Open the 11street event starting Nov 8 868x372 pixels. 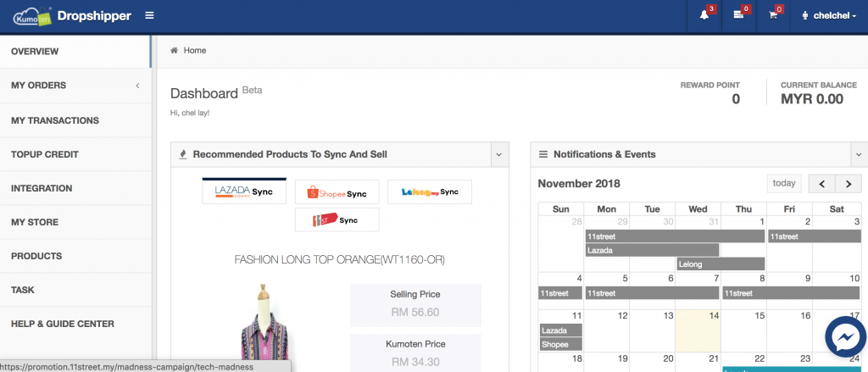pos(792,293)
